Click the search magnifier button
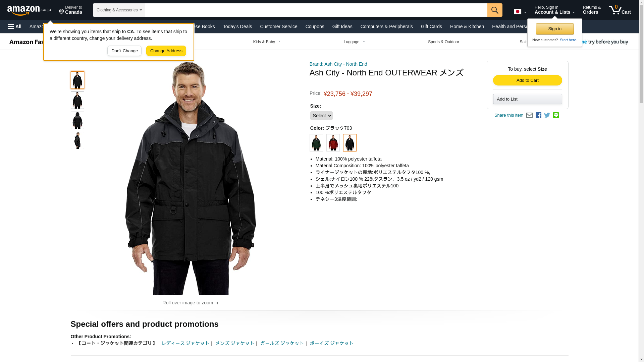 (495, 10)
